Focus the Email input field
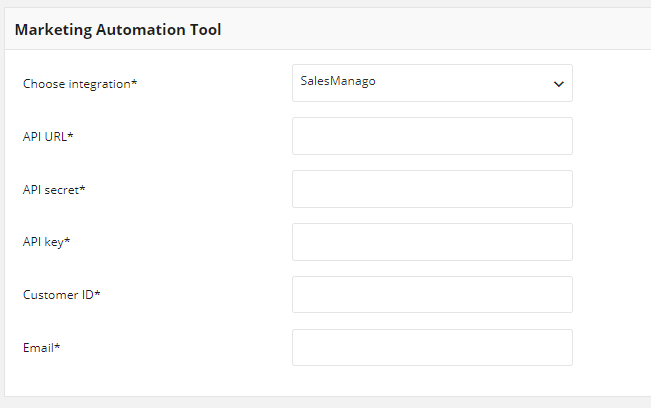The image size is (651, 408). pos(432,347)
